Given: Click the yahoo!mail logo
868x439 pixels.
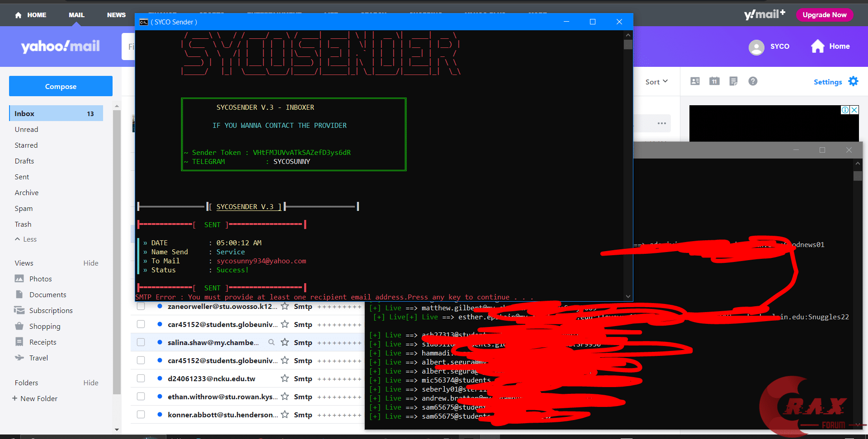Looking at the screenshot, I should (61, 46).
